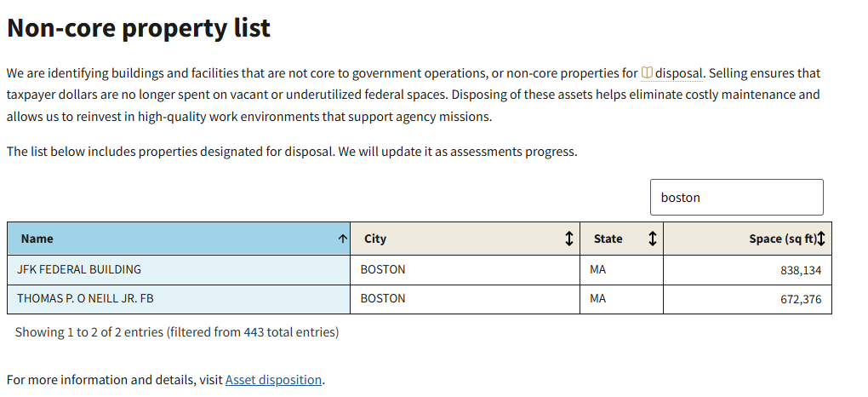
Task: Click the State column sort arrows icon
Action: click(652, 239)
